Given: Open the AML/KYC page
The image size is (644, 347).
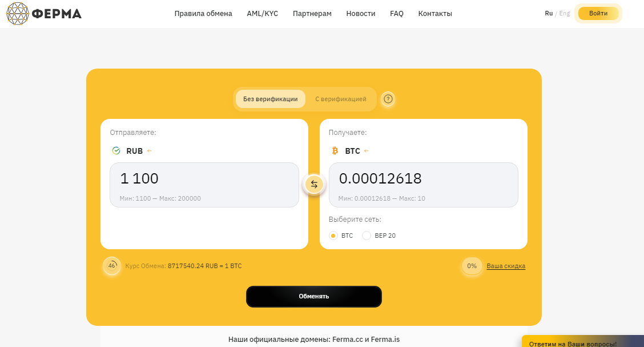Looking at the screenshot, I should [x=263, y=14].
